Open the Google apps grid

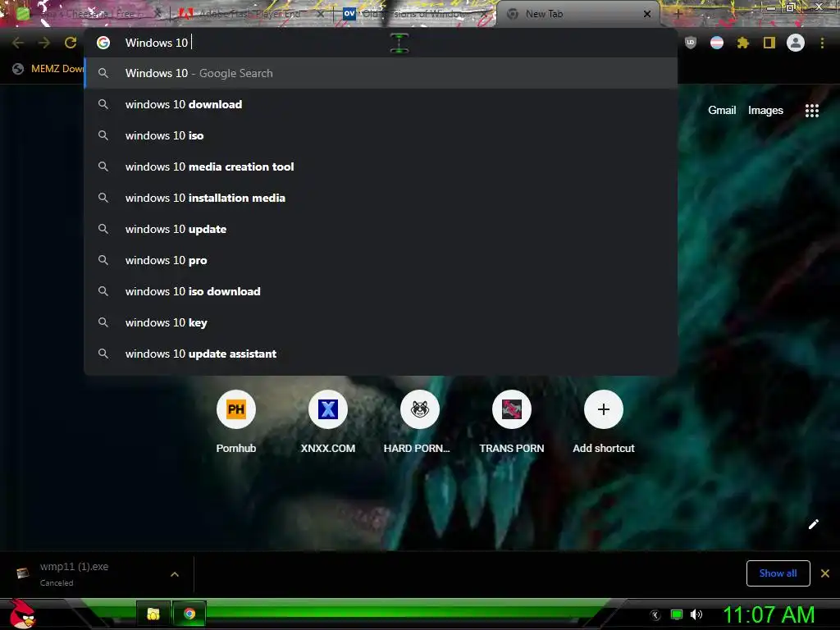(811, 111)
